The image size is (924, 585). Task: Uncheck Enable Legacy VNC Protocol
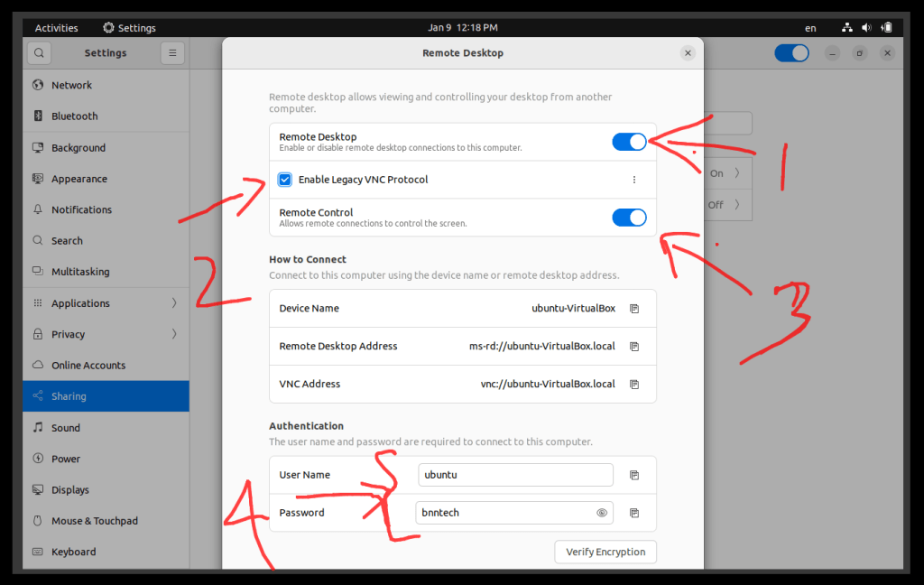285,180
